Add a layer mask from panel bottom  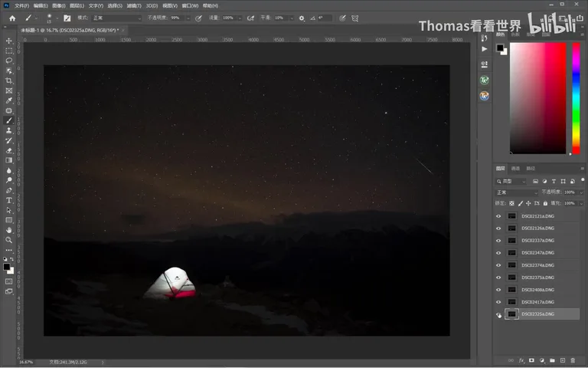tap(531, 360)
